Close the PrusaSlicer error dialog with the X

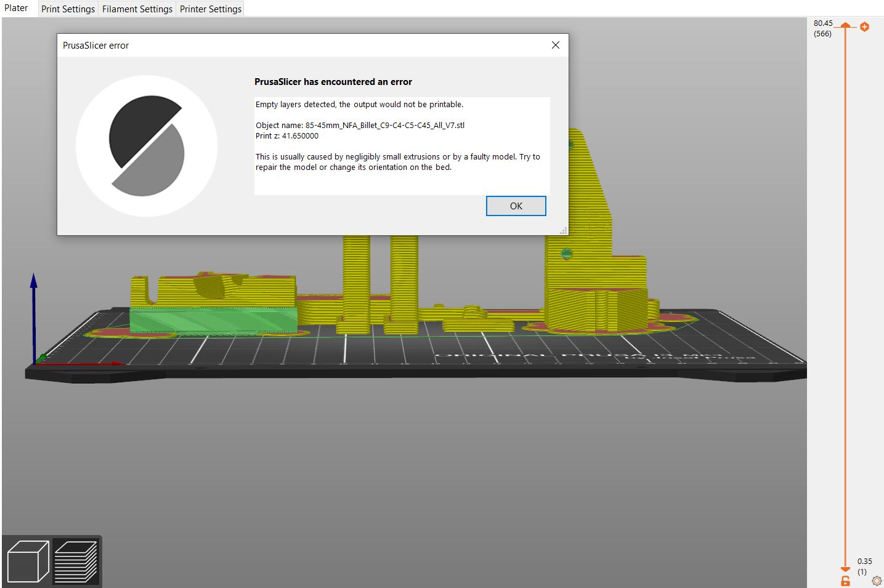click(555, 45)
